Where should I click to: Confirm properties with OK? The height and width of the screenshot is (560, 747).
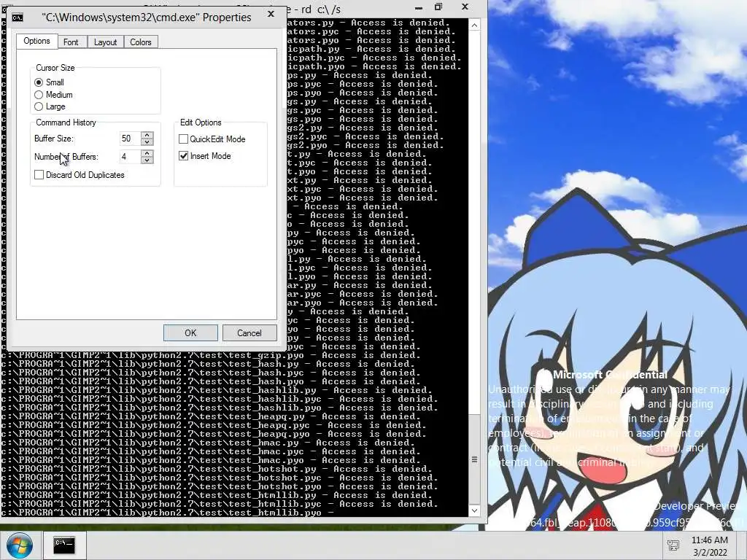(x=190, y=332)
